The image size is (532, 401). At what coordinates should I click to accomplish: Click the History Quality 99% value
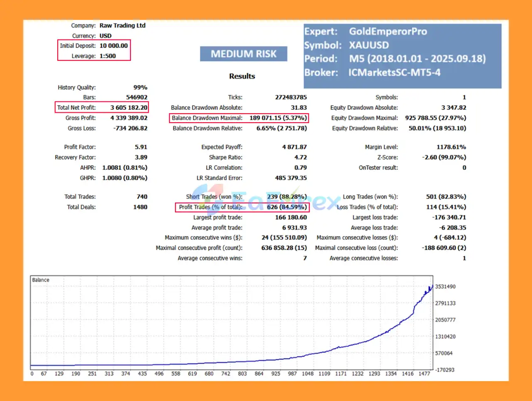point(140,87)
